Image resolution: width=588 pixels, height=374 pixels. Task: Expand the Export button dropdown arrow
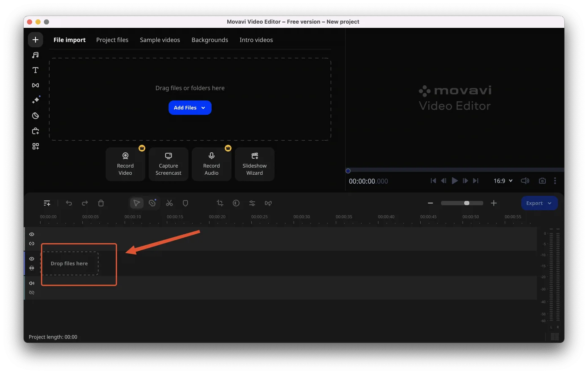pyautogui.click(x=550, y=203)
